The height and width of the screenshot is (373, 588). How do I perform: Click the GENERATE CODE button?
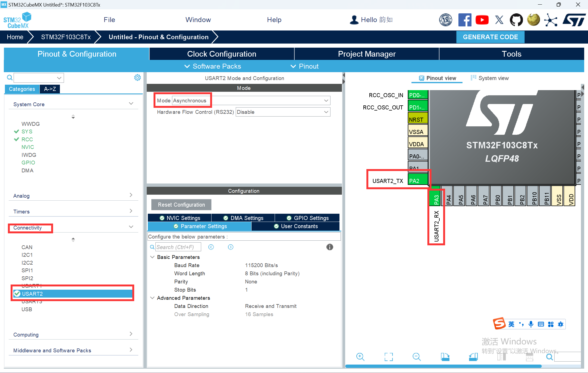(x=490, y=37)
